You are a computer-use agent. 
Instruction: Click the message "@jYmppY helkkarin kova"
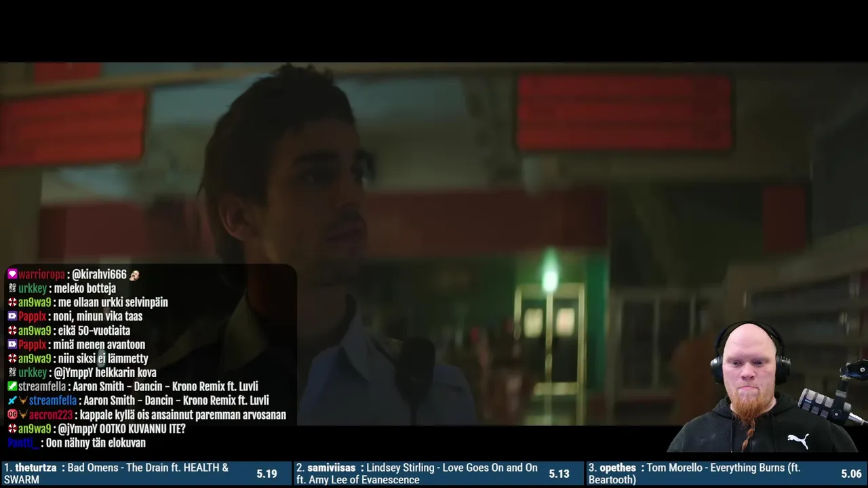(105, 373)
